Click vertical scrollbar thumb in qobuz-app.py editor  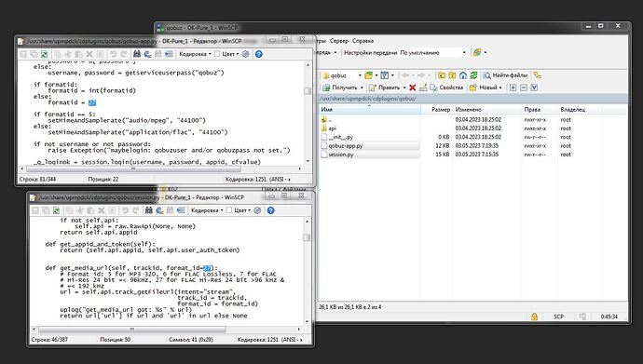point(308,90)
